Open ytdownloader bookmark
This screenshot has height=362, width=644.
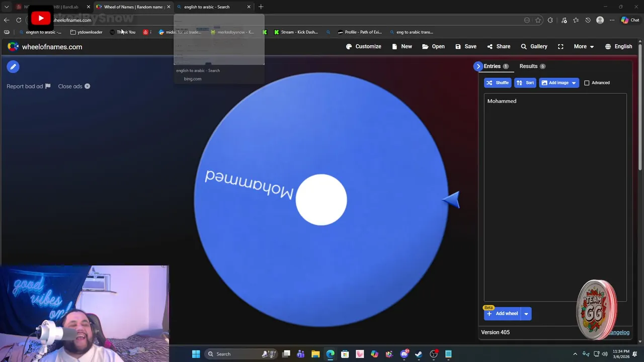point(86,32)
